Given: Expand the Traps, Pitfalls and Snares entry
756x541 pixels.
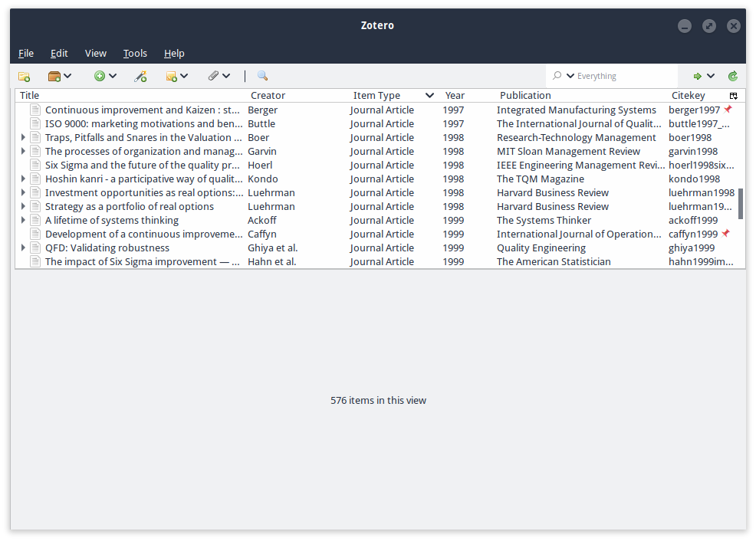Looking at the screenshot, I should [x=22, y=137].
